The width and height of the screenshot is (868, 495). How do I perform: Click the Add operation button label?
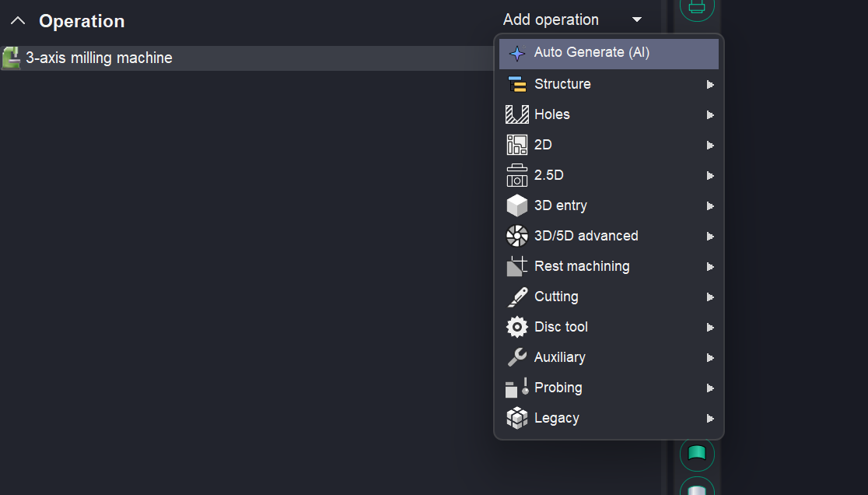click(551, 20)
